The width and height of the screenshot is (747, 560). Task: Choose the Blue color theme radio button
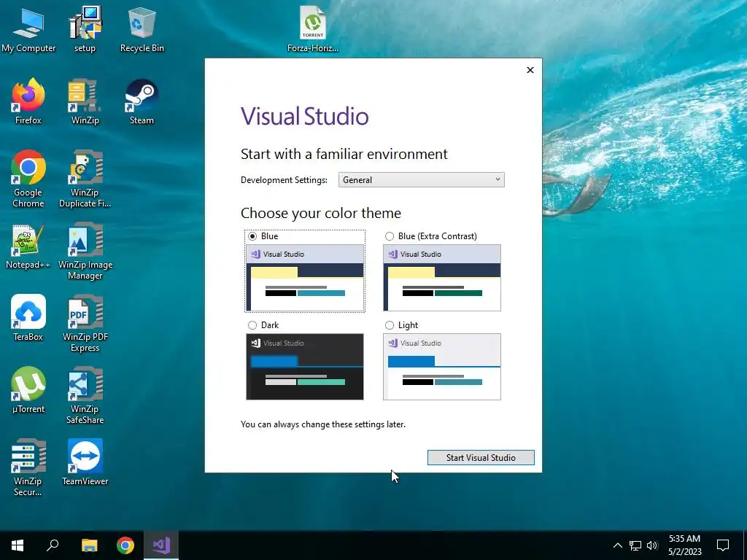point(252,236)
